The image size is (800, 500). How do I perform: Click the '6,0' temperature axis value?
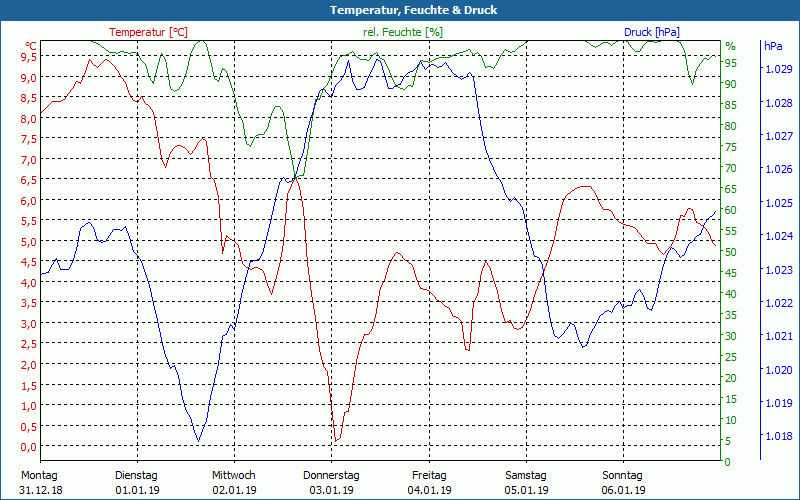click(29, 201)
